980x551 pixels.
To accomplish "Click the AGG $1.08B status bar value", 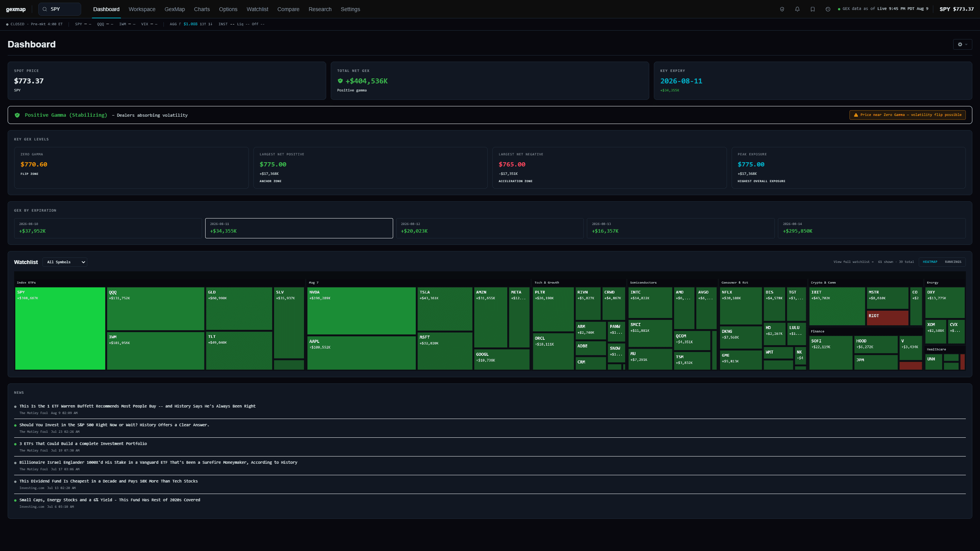I will (x=191, y=24).
